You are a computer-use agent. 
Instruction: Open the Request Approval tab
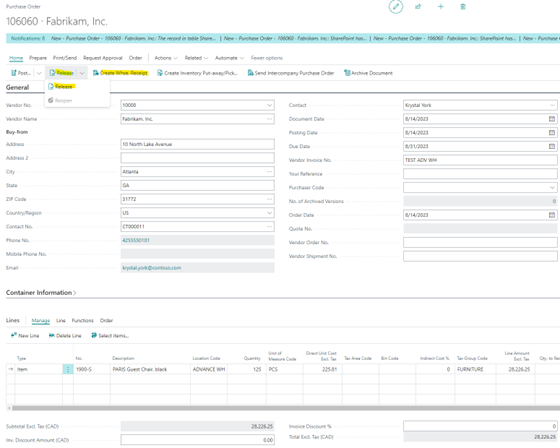(x=102, y=58)
